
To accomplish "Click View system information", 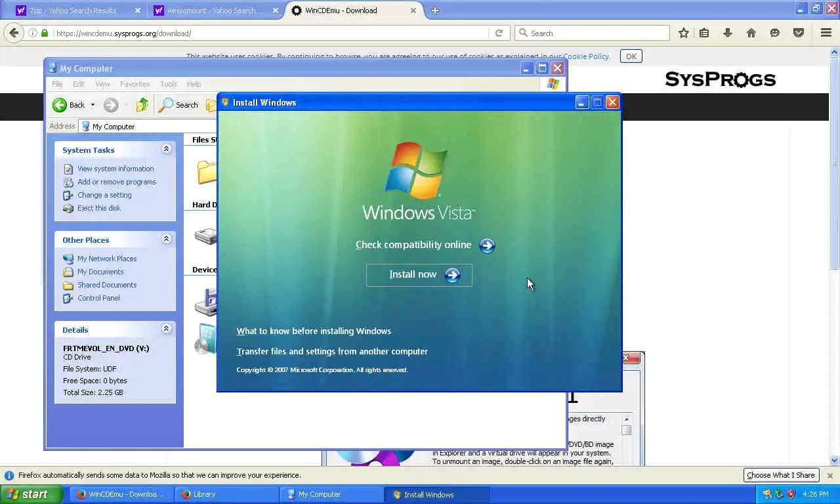I will click(115, 169).
